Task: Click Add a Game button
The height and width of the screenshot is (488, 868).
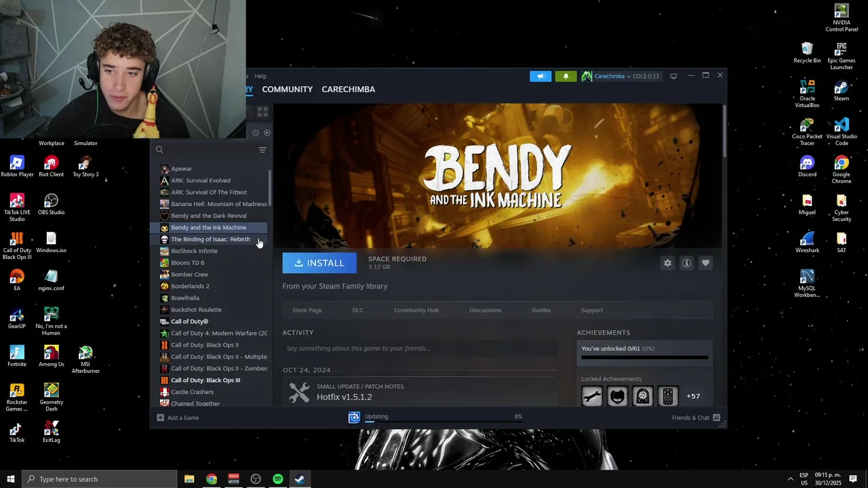Action: [178, 418]
